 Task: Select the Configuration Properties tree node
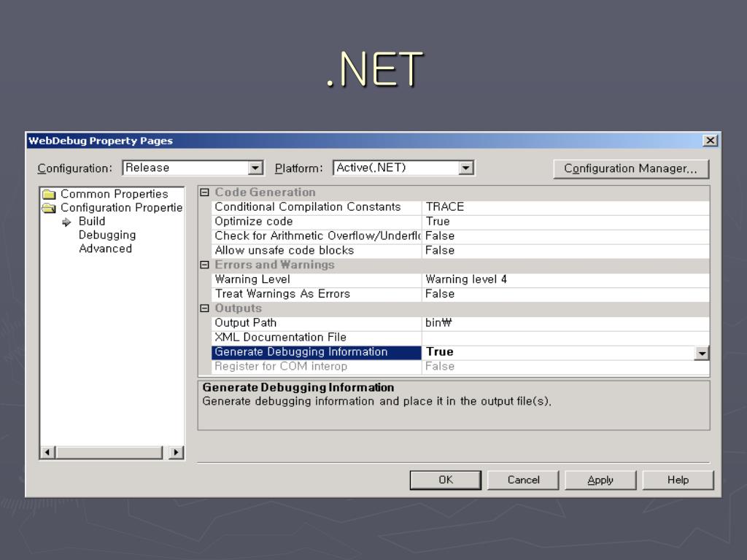[x=122, y=208]
